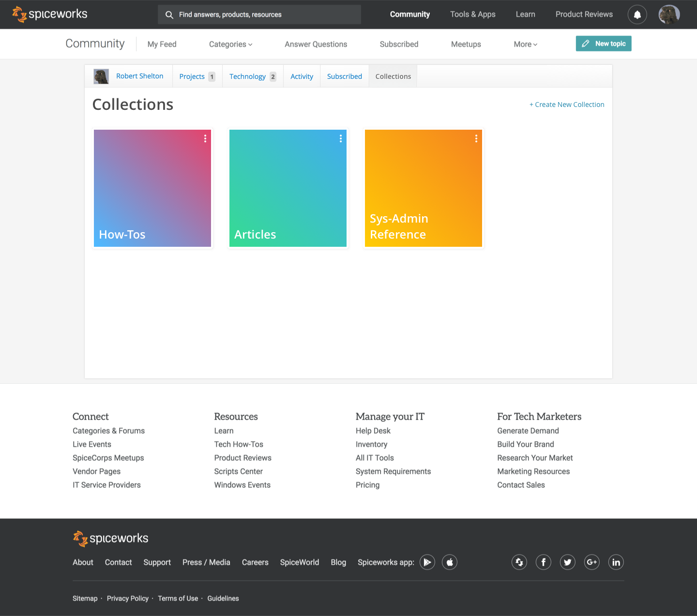Open Generate Demand link
697x616 pixels.
click(528, 431)
